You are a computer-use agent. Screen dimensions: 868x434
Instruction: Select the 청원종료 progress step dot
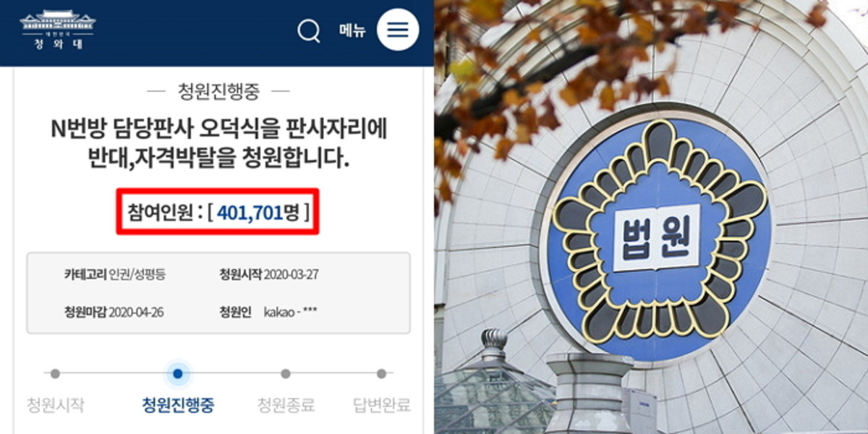click(286, 374)
